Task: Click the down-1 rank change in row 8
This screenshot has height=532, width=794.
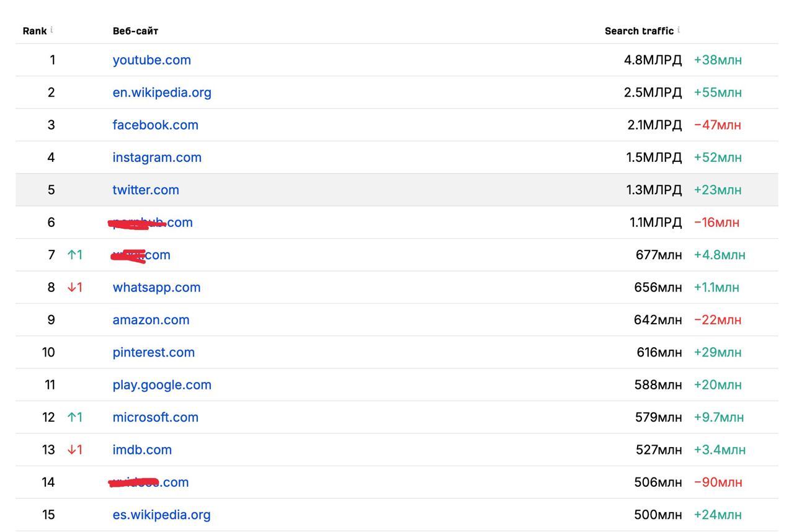Action: click(75, 287)
